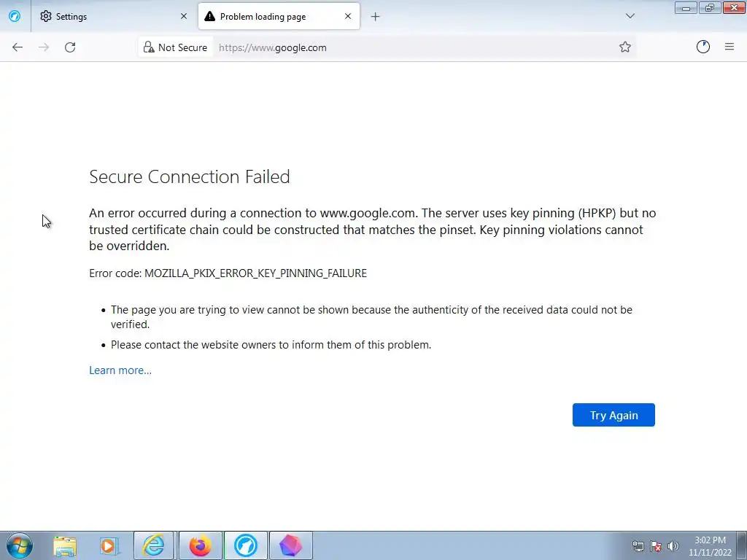This screenshot has width=747, height=560.
Task: Bookmark this page with the star icon
Action: (625, 47)
